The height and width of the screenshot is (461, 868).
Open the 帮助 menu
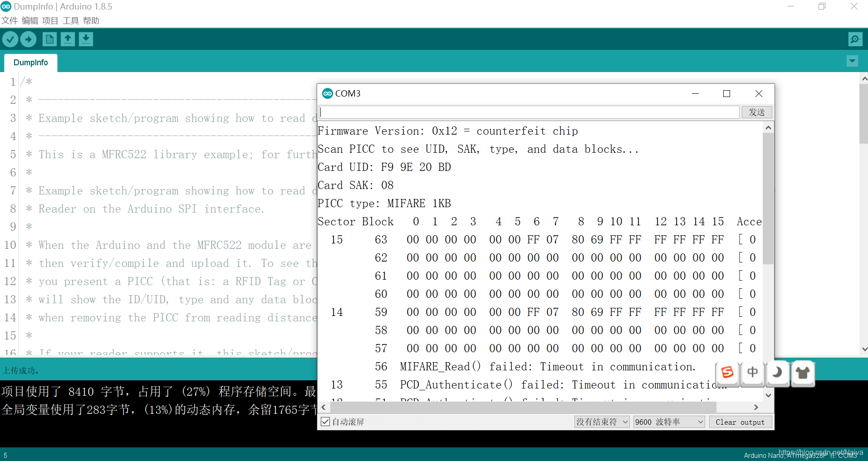coord(91,21)
